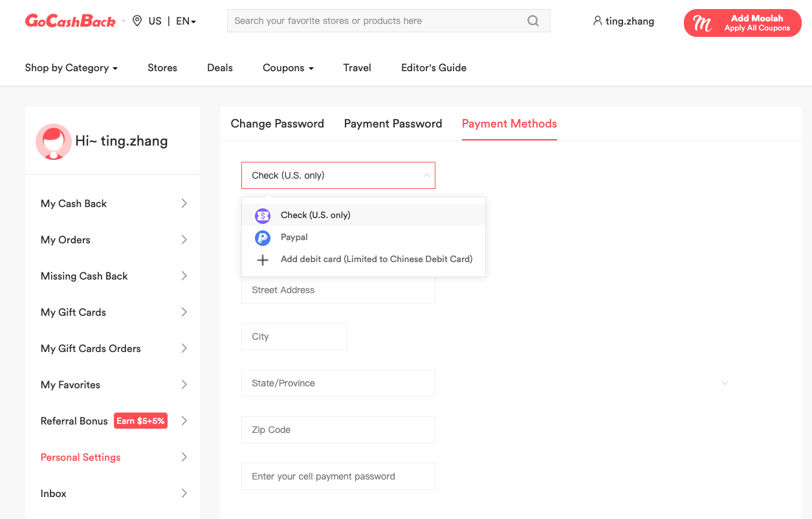
Task: Open the Payment Methods tab
Action: pos(509,124)
